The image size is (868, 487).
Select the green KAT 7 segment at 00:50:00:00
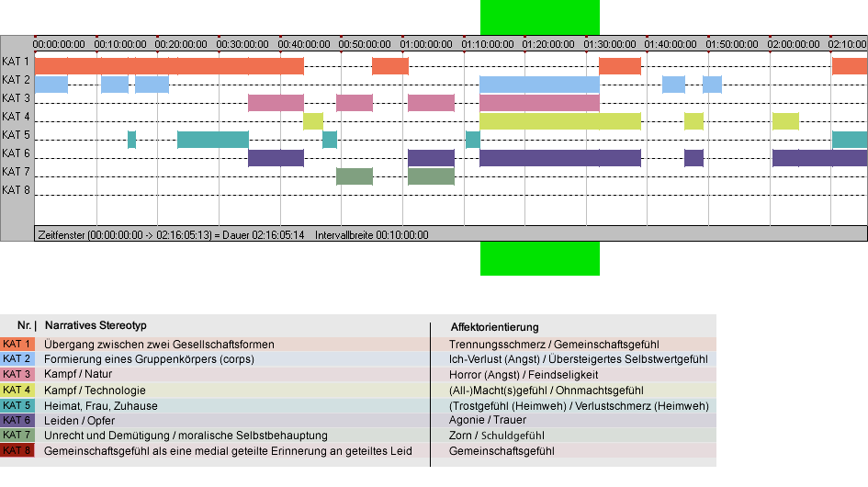pyautogui.click(x=355, y=176)
